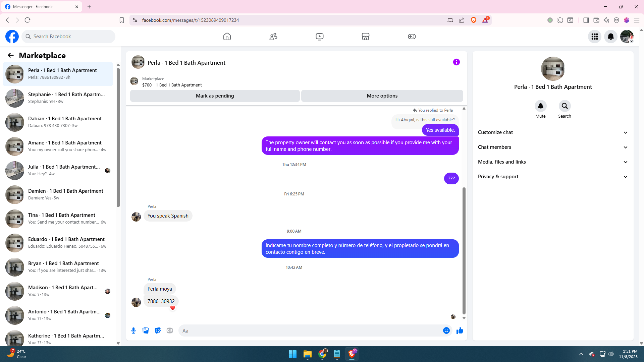Send a thumbs-up like

460,330
